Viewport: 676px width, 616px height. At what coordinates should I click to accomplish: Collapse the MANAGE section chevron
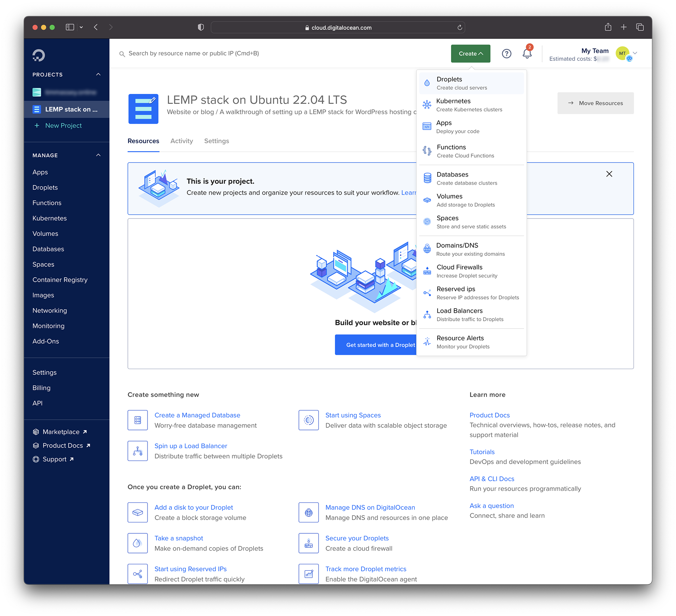click(99, 155)
